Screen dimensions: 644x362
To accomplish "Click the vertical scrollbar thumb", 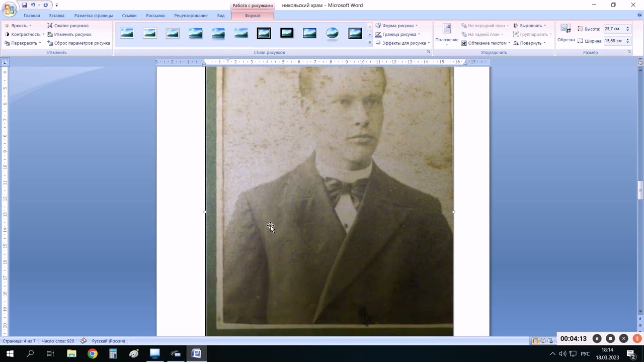I will pyautogui.click(x=640, y=191).
